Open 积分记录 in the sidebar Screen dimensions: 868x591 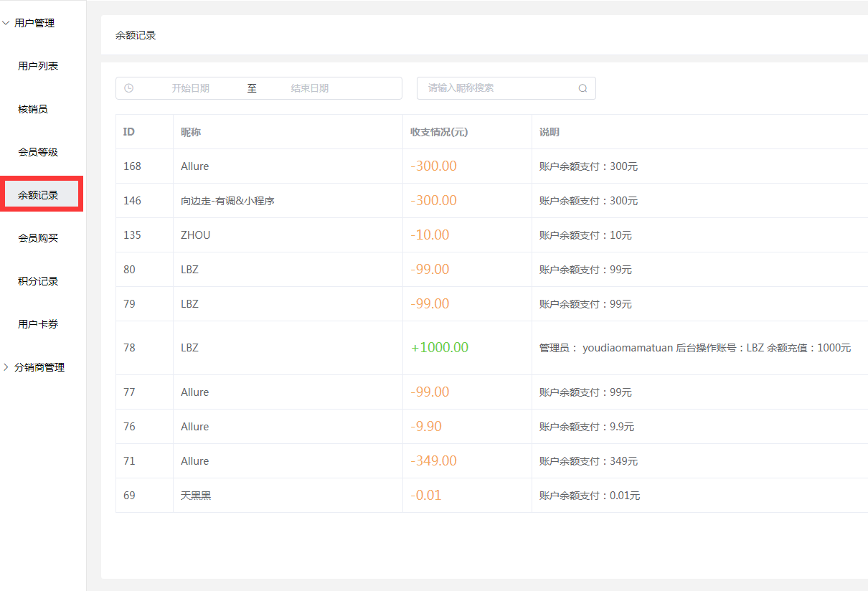tap(38, 281)
